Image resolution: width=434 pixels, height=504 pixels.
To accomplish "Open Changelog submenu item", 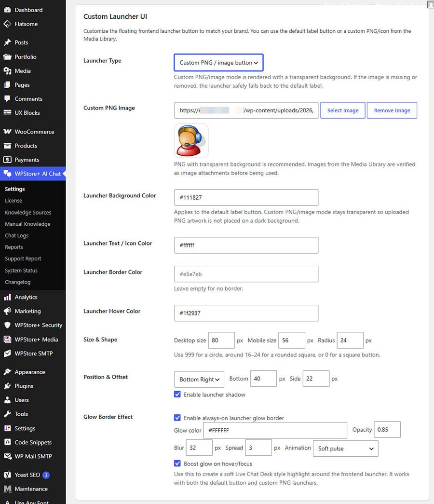I will (18, 282).
